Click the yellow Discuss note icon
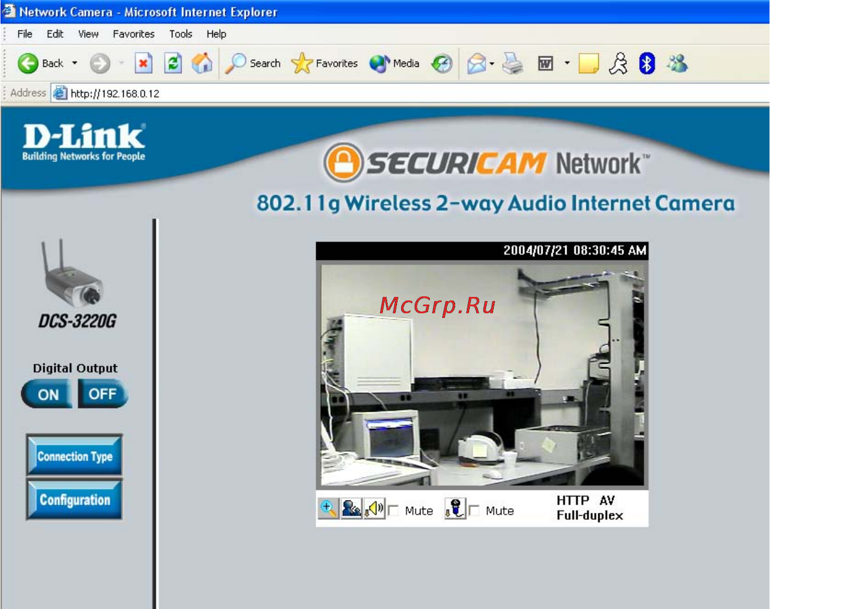This screenshot has width=868, height=609. pos(589,63)
